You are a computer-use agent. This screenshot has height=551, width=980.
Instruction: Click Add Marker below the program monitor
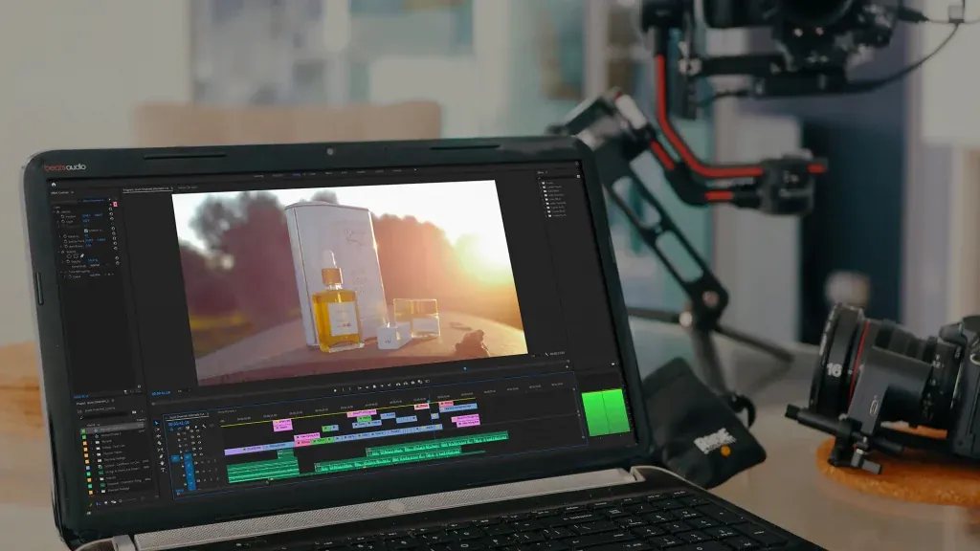coord(335,390)
